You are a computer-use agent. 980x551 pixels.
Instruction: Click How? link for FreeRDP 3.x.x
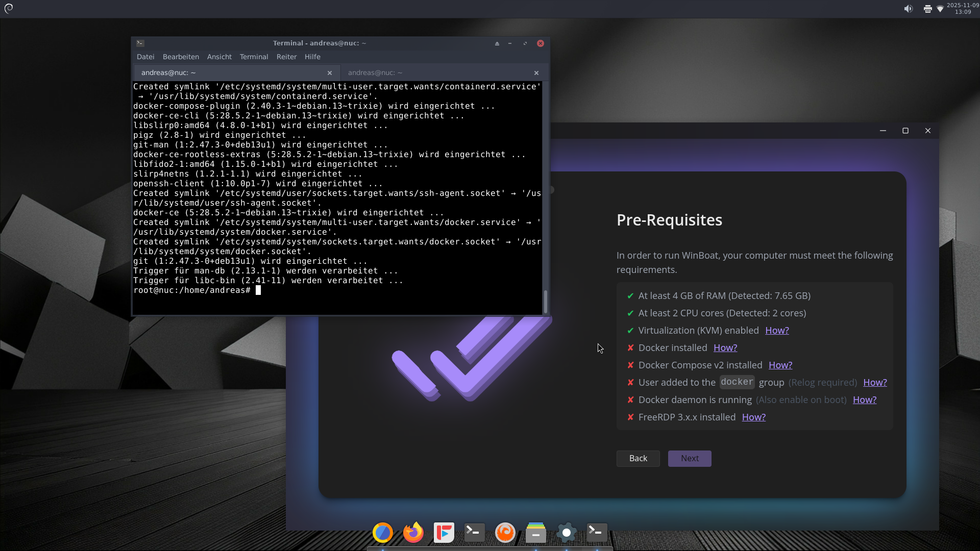click(754, 417)
